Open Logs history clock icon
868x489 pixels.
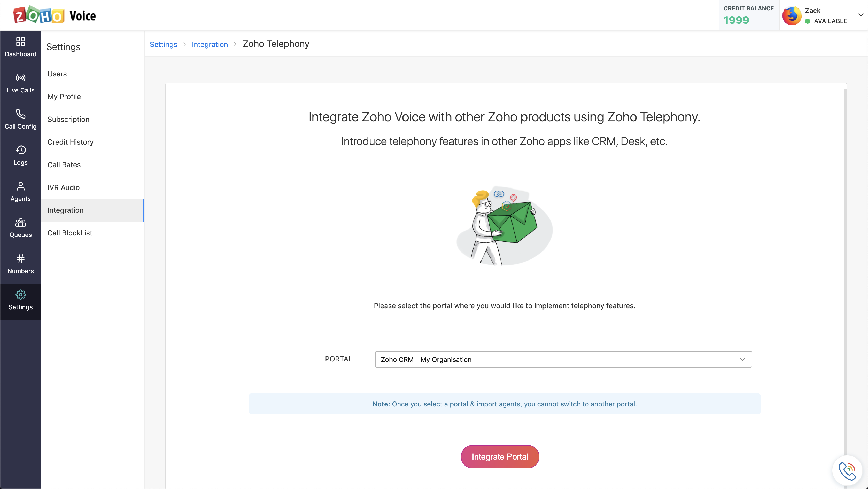click(x=21, y=150)
